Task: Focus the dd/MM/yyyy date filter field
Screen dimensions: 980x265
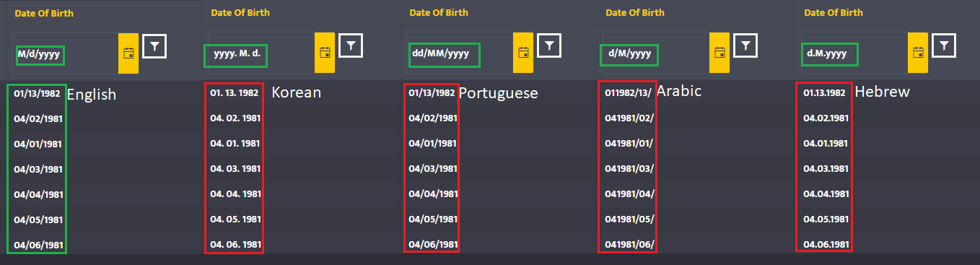Action: 460,53
